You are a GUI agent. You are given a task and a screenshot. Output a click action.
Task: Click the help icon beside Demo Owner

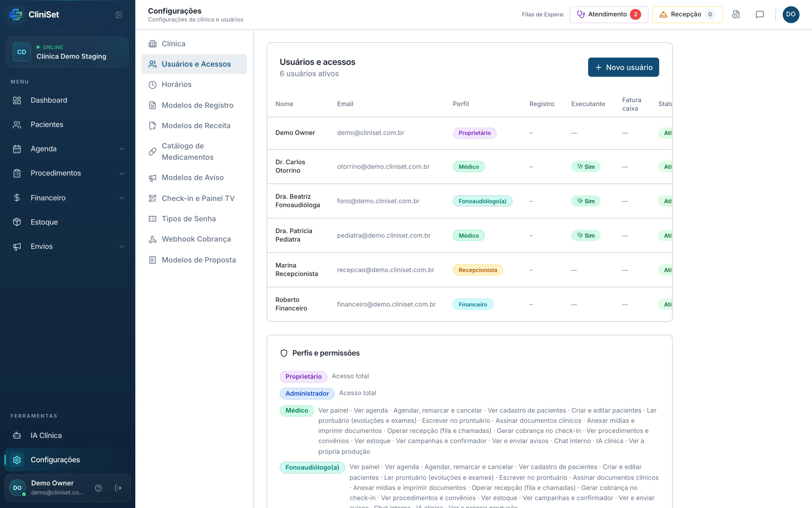click(98, 488)
